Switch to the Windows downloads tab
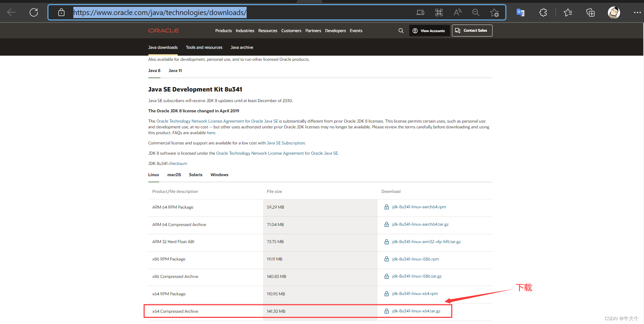Image resolution: width=644 pixels, height=324 pixels. (219, 174)
